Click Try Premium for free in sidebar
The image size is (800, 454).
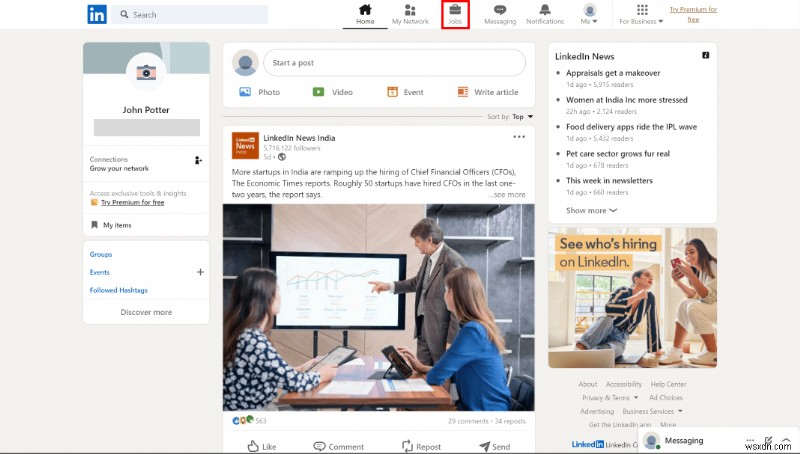pos(133,203)
